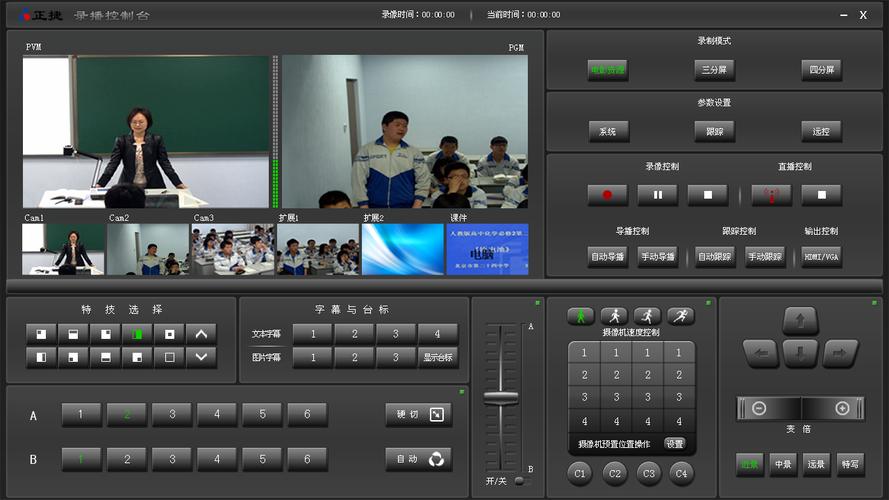The height and width of the screenshot is (500, 889).
Task: Select the 课件 courseware thumbnail
Action: [x=488, y=249]
